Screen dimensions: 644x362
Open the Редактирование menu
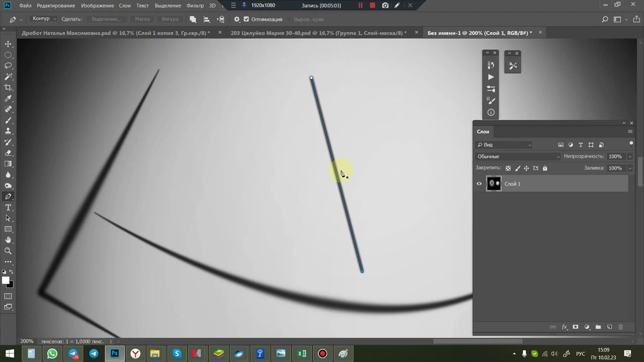click(56, 6)
